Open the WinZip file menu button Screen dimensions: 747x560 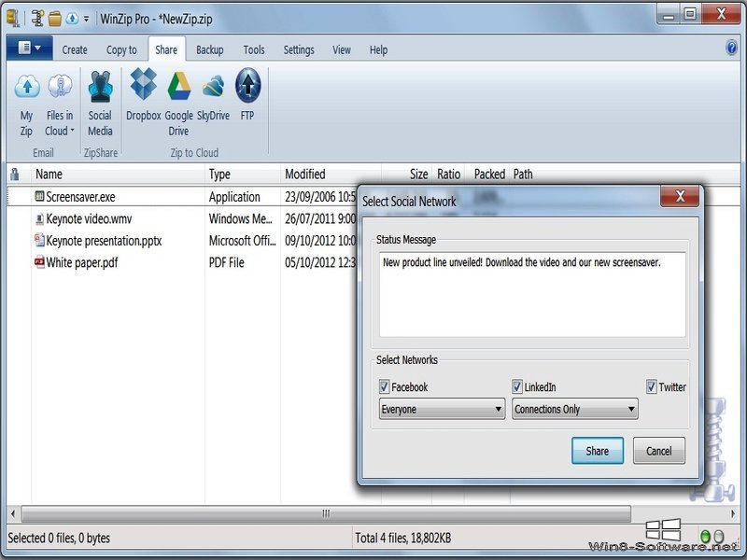click(x=29, y=49)
